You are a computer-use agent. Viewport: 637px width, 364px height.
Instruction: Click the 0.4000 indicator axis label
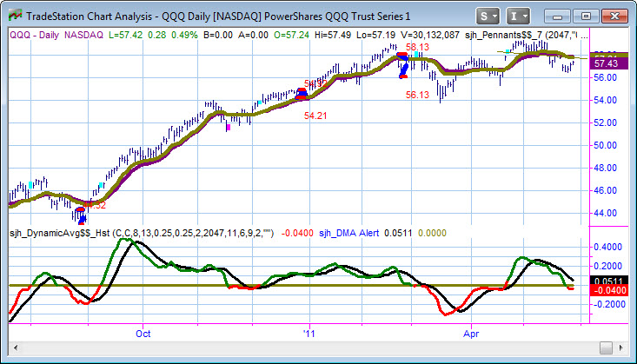coord(607,247)
